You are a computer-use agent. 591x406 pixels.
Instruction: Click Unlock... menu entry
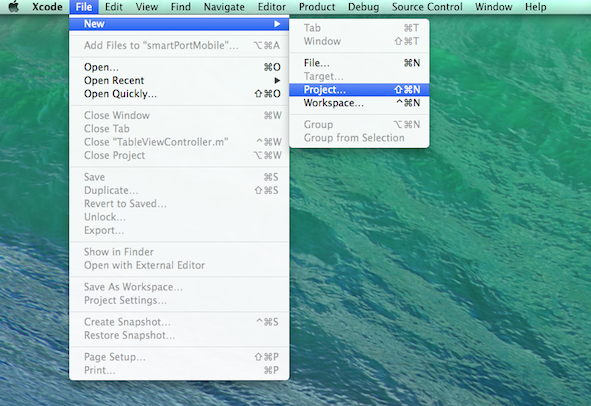(x=179, y=217)
